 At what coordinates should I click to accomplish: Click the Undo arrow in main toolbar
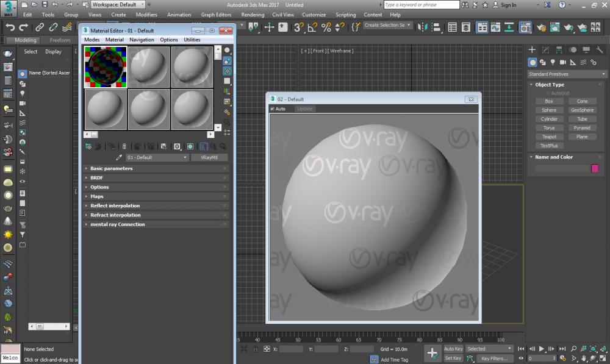pos(10,27)
